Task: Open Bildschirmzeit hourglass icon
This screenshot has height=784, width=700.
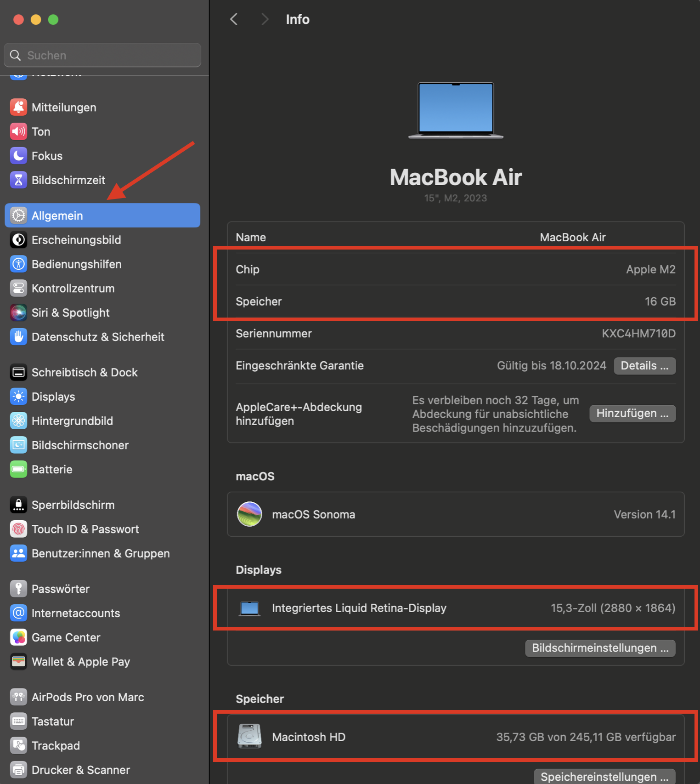Action: pos(18,180)
